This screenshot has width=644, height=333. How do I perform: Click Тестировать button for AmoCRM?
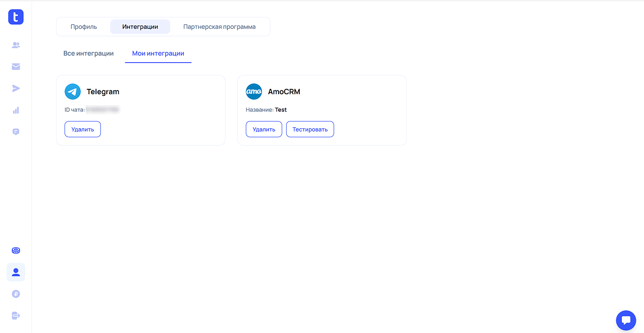click(x=310, y=129)
